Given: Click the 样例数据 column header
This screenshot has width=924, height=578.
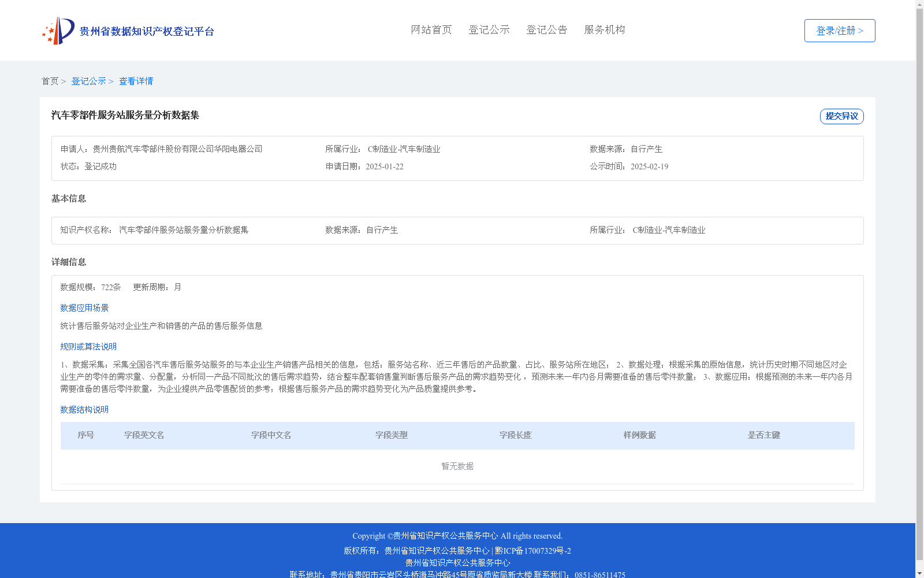Looking at the screenshot, I should (x=640, y=435).
